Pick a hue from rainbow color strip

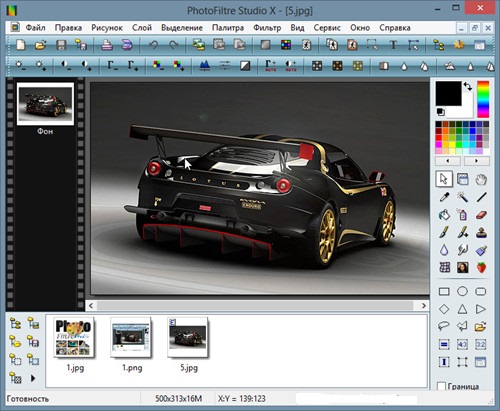point(483,99)
